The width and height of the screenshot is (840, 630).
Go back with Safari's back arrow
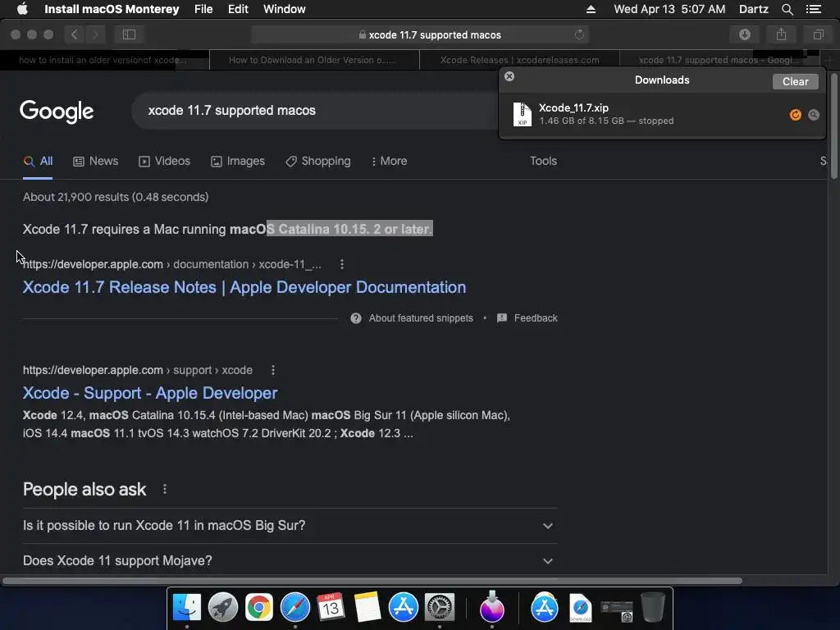tap(75, 34)
